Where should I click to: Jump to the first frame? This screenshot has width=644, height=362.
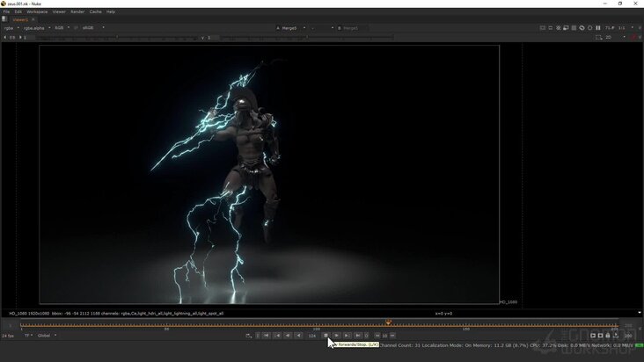[x=267, y=336]
